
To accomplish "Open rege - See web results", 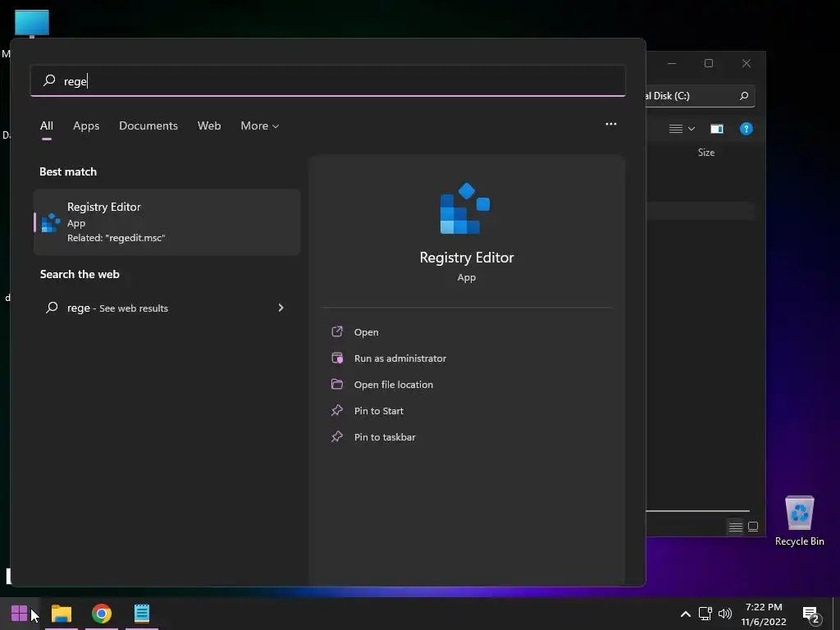I will pyautogui.click(x=166, y=308).
